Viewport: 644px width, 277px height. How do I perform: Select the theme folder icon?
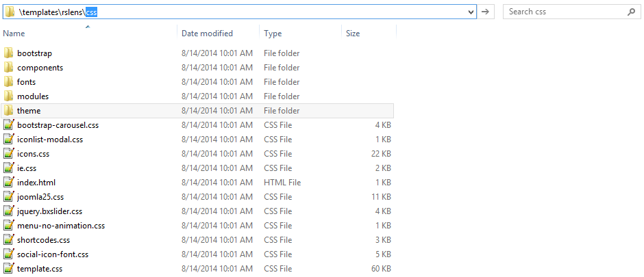click(x=9, y=110)
